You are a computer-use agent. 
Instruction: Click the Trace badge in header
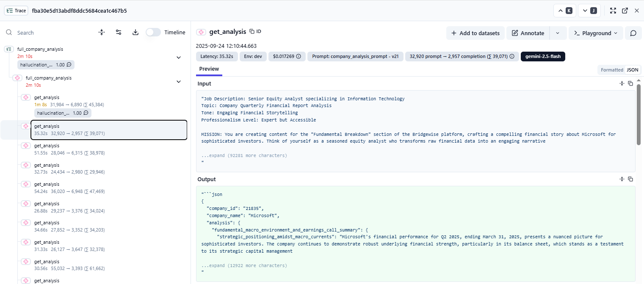tap(17, 11)
